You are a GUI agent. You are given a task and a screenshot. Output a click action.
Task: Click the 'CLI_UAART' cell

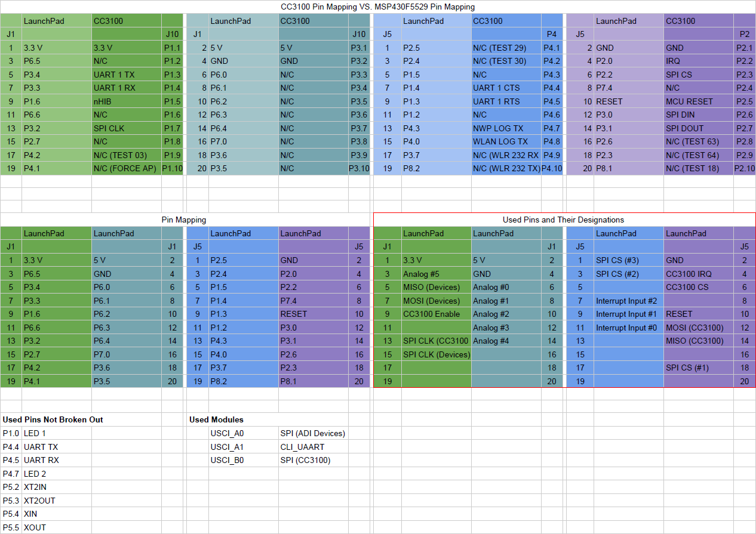[x=314, y=447]
